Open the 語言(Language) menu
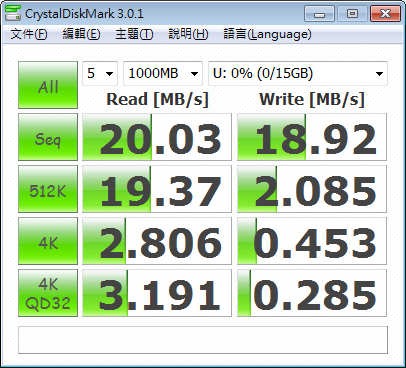This screenshot has width=406, height=368. pyautogui.click(x=267, y=34)
